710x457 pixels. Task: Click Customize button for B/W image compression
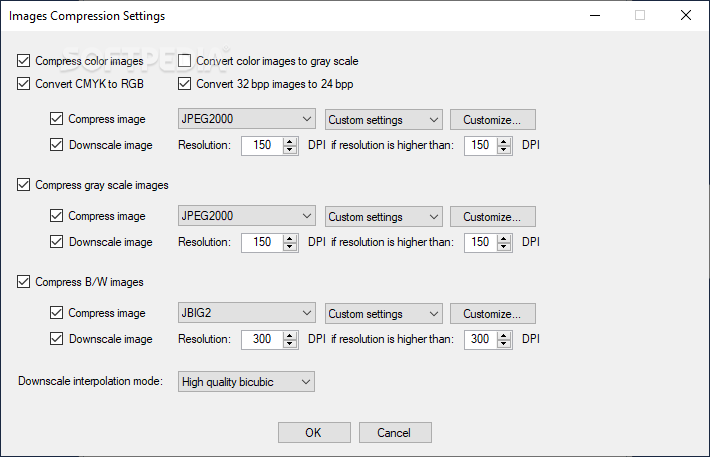click(x=492, y=314)
